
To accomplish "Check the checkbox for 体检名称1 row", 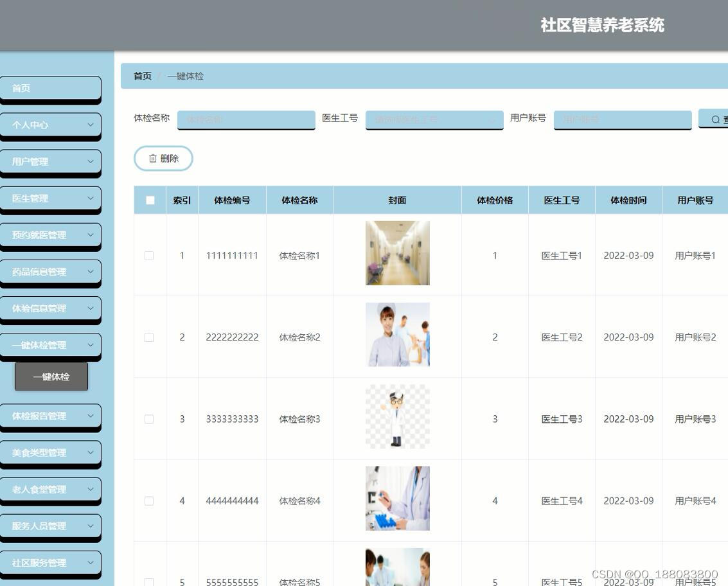I will 148,255.
